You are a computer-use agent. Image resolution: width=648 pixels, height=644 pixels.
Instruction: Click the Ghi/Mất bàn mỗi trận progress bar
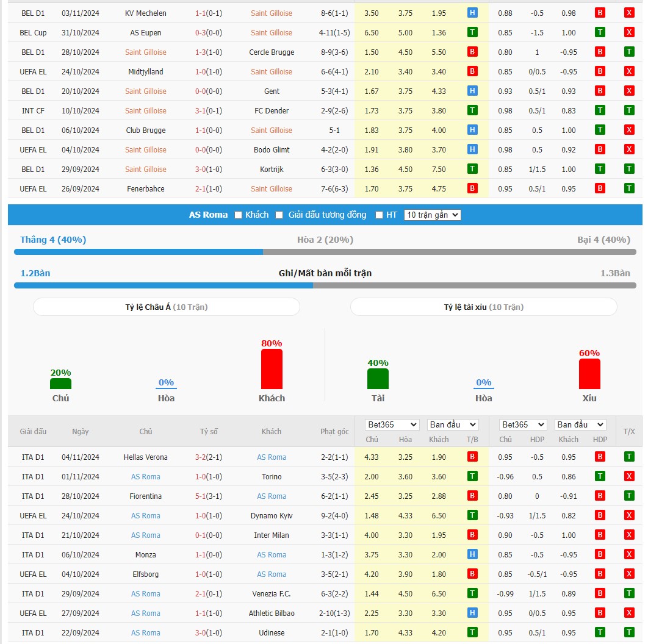tap(325, 285)
